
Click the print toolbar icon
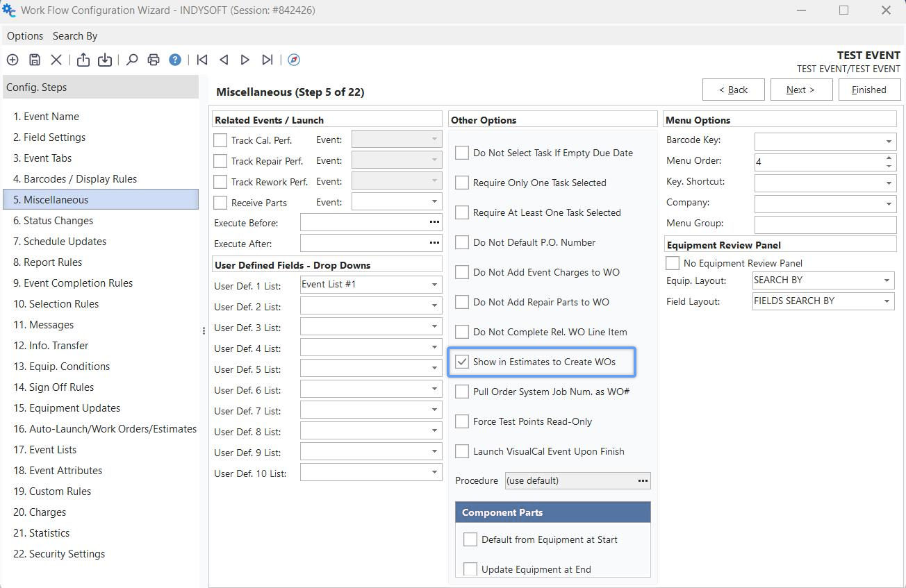[x=154, y=60]
